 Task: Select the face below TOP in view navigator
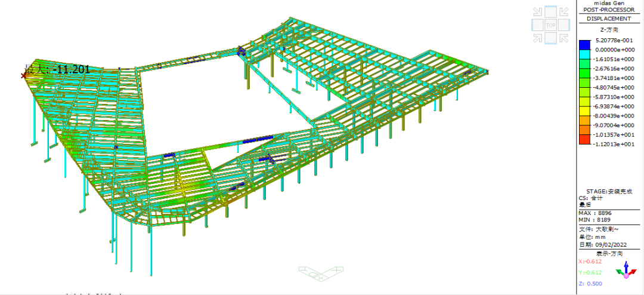tap(550, 38)
